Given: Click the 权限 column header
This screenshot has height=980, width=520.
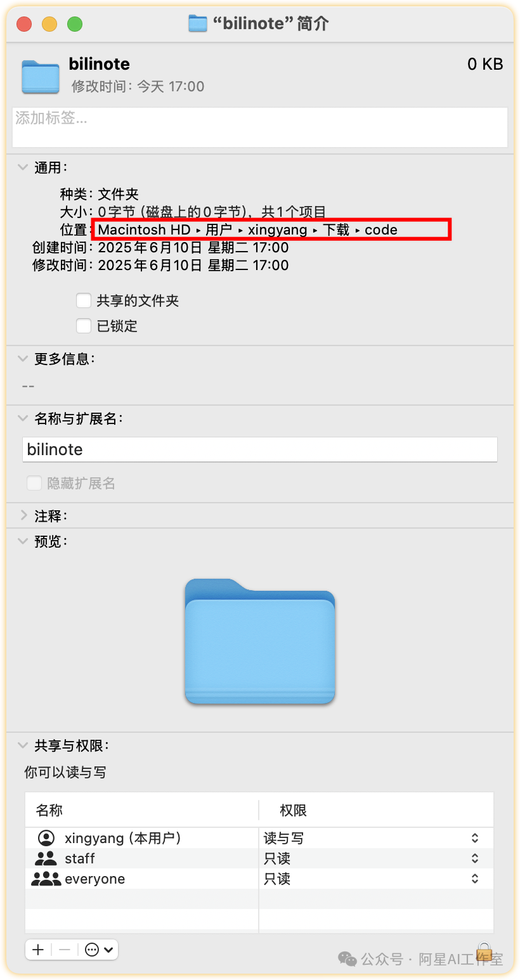Looking at the screenshot, I should [x=294, y=810].
